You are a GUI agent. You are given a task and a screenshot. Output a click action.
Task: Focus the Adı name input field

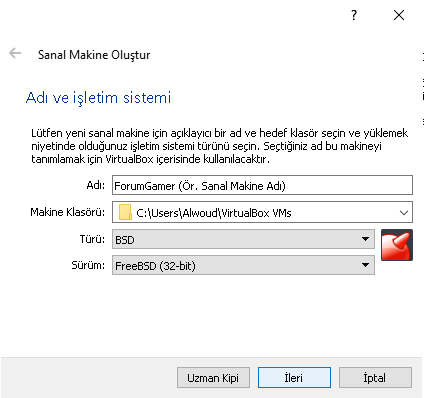tap(262, 185)
